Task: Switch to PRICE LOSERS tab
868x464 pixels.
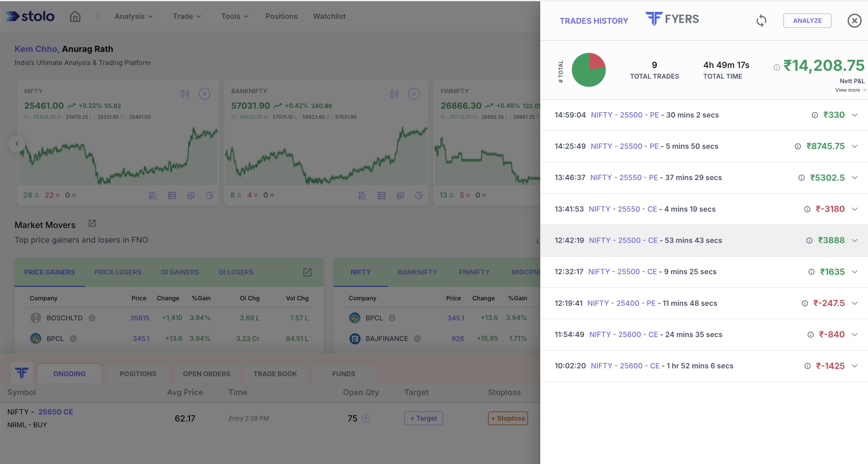Action: [117, 272]
